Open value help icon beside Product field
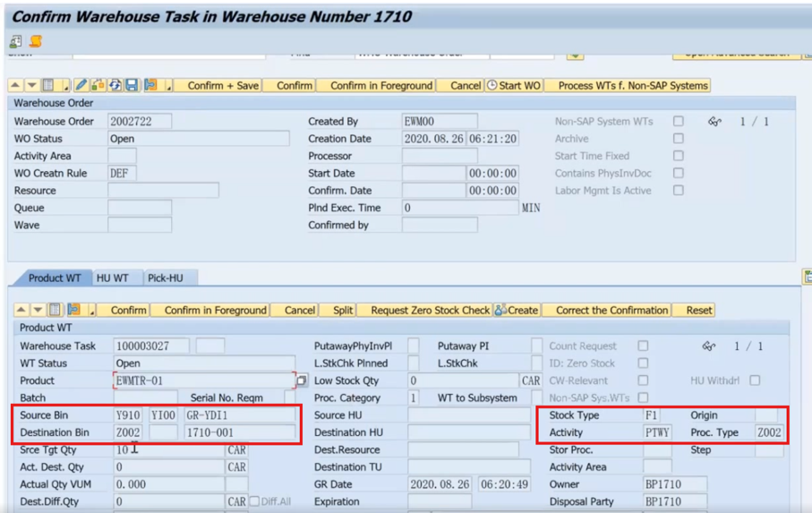The height and width of the screenshot is (513, 812). click(302, 380)
